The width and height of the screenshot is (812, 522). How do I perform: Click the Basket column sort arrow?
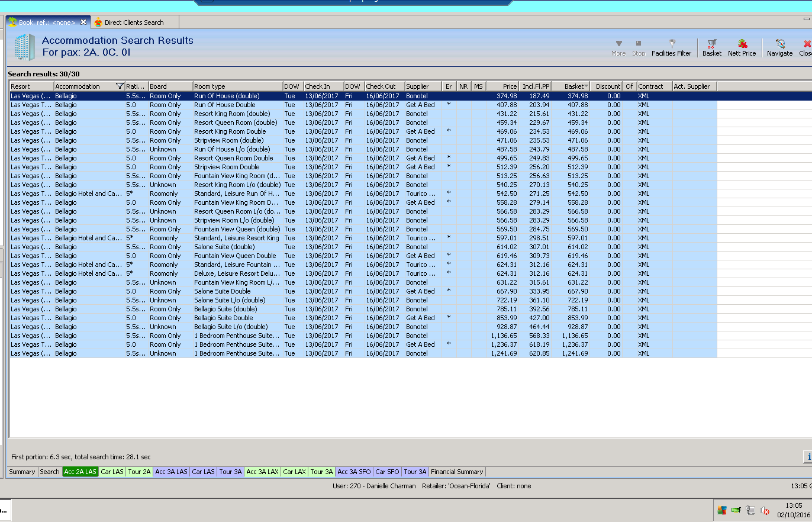point(586,86)
